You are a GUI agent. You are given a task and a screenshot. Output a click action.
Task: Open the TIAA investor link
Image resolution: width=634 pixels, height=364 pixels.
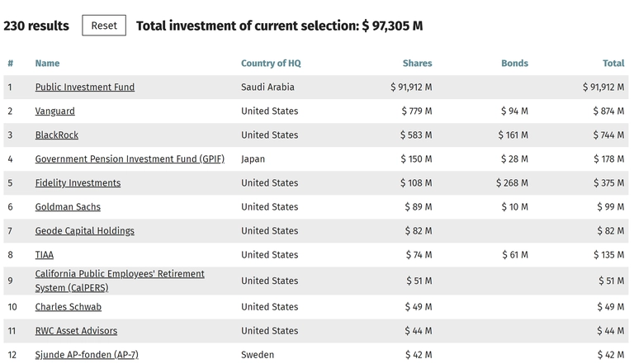44,254
